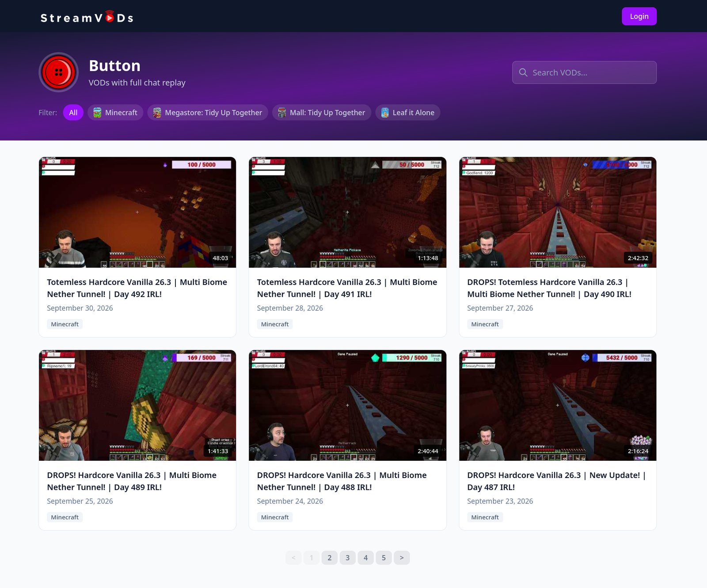Image resolution: width=707 pixels, height=588 pixels.
Task: Click the date September 28, 2026
Action: point(290,308)
